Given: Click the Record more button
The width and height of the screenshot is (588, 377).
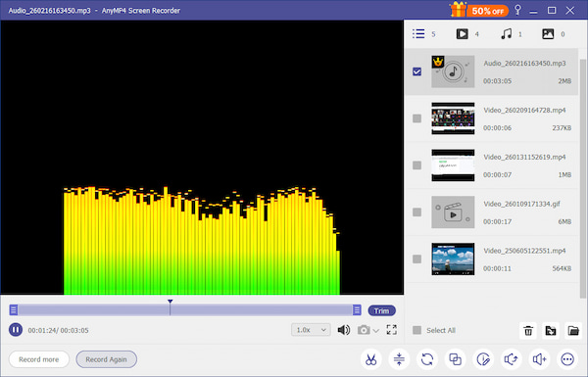Looking at the screenshot, I should (39, 359).
